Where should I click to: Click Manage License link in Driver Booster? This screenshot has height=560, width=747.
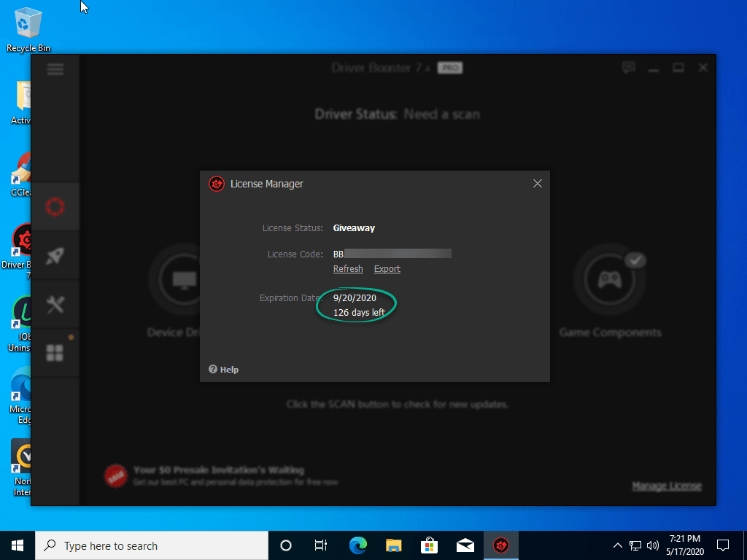point(667,486)
